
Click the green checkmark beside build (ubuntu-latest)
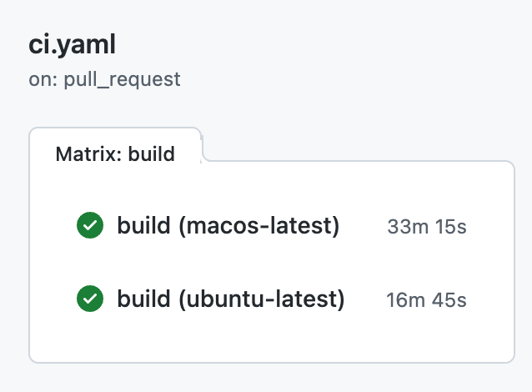pyautogui.click(x=90, y=298)
